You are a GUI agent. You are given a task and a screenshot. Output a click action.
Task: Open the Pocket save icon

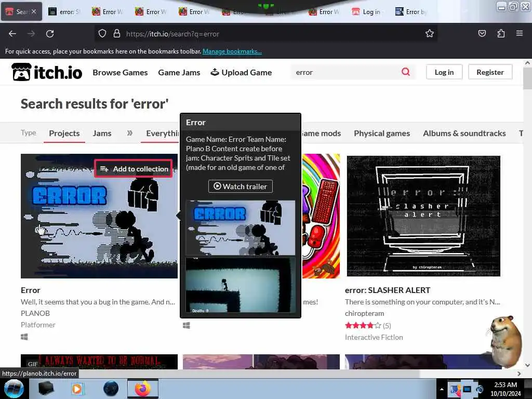pyautogui.click(x=482, y=33)
